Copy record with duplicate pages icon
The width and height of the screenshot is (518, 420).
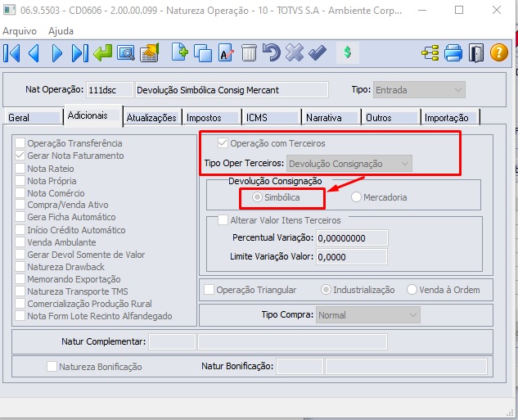point(203,53)
